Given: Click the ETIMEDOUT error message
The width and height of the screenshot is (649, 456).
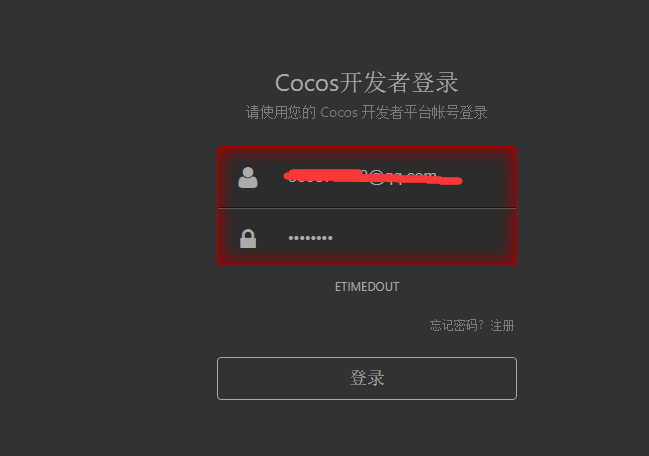Looking at the screenshot, I should [x=367, y=287].
